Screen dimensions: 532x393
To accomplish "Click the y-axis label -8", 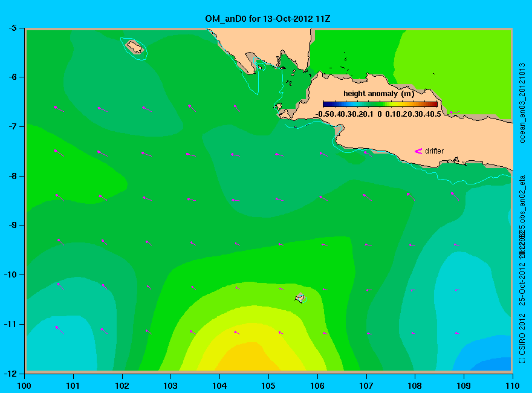I will (12, 176).
